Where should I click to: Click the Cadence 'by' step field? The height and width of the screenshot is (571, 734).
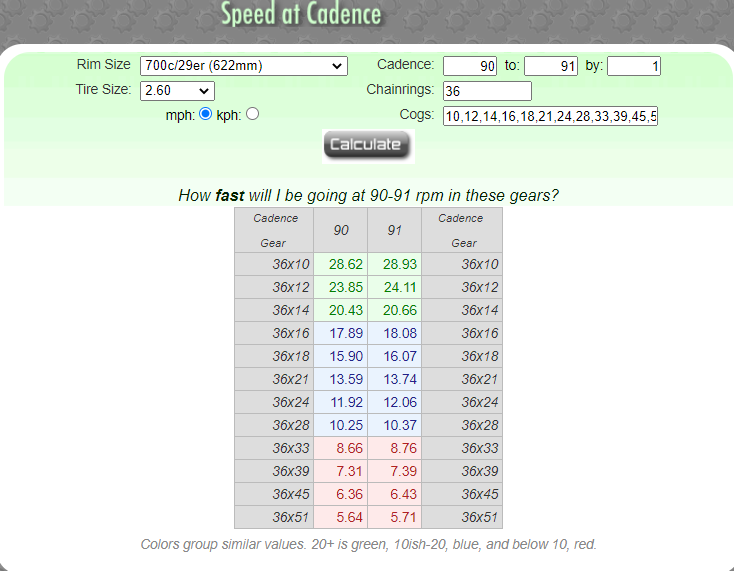point(633,66)
